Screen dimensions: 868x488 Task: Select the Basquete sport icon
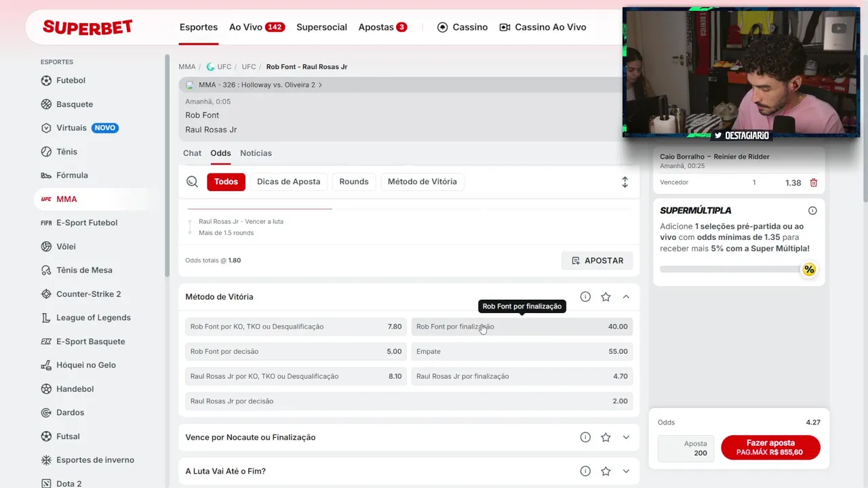click(46, 104)
